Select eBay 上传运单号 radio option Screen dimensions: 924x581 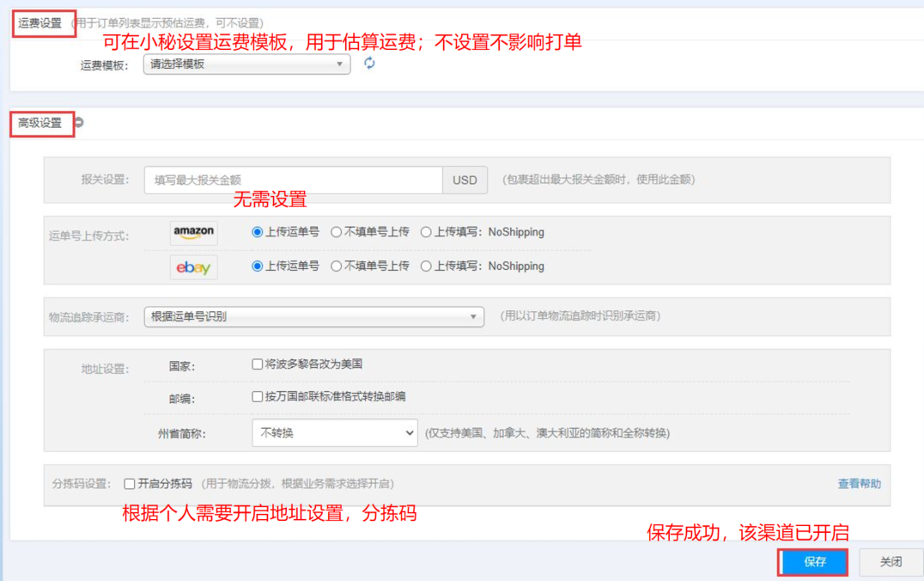[257, 266]
